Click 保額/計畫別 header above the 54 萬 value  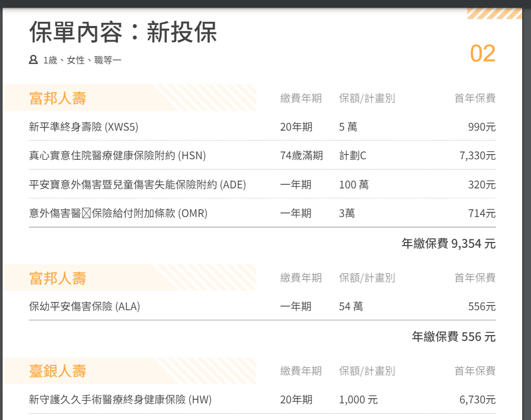pyautogui.click(x=367, y=278)
